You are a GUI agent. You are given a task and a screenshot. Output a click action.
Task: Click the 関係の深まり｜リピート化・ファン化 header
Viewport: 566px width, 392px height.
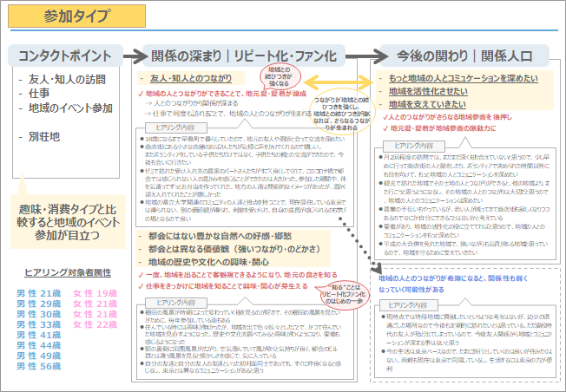coord(244,56)
